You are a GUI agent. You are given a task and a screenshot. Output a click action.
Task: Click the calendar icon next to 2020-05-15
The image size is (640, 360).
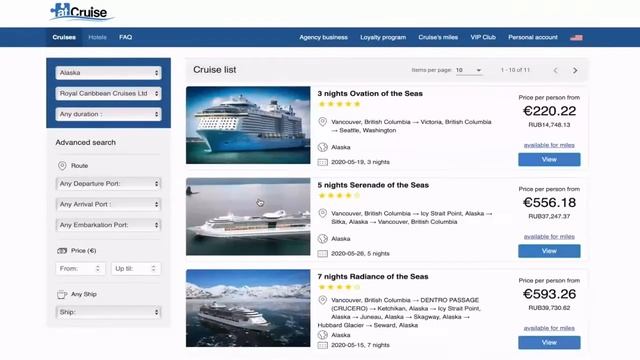[322, 345]
